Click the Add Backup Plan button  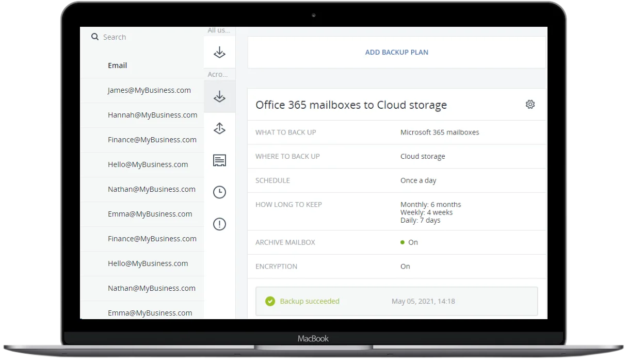[x=396, y=52]
